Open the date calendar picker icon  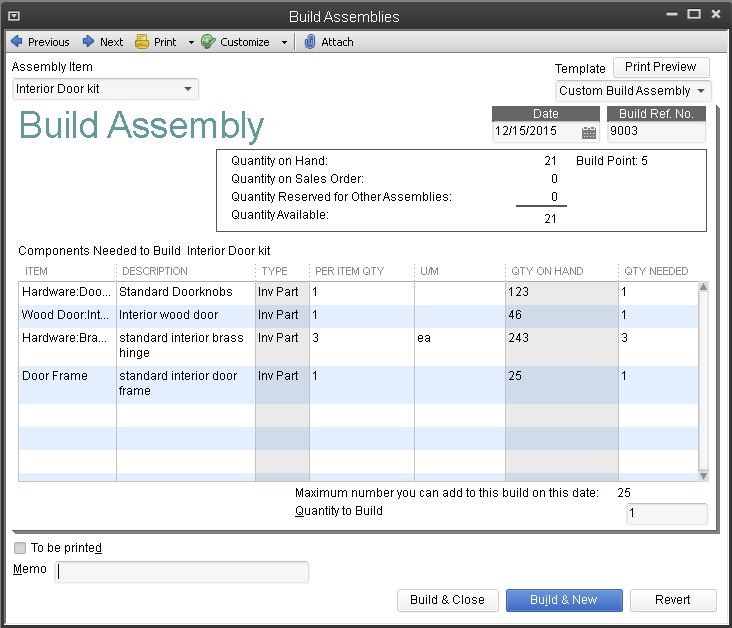click(x=589, y=133)
